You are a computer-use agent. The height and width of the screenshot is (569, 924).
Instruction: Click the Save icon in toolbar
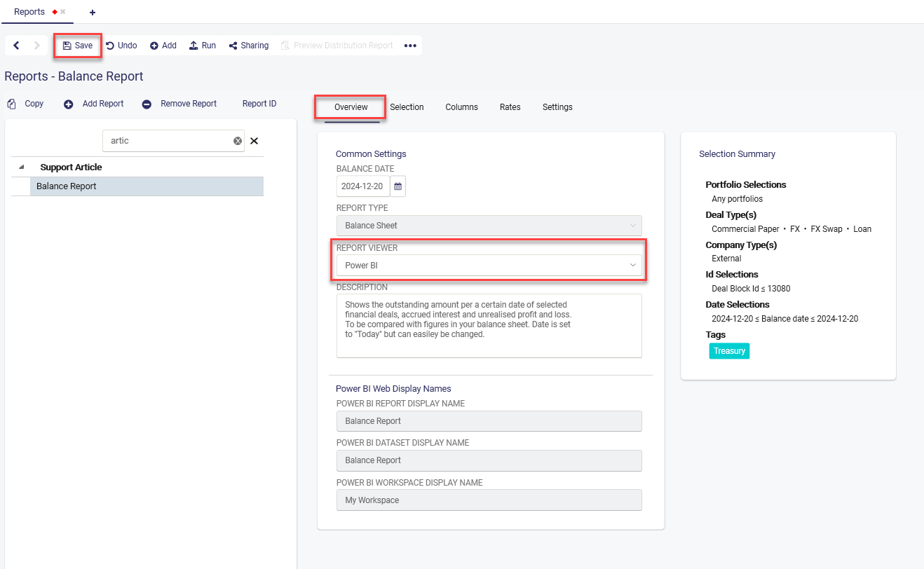[x=67, y=46]
